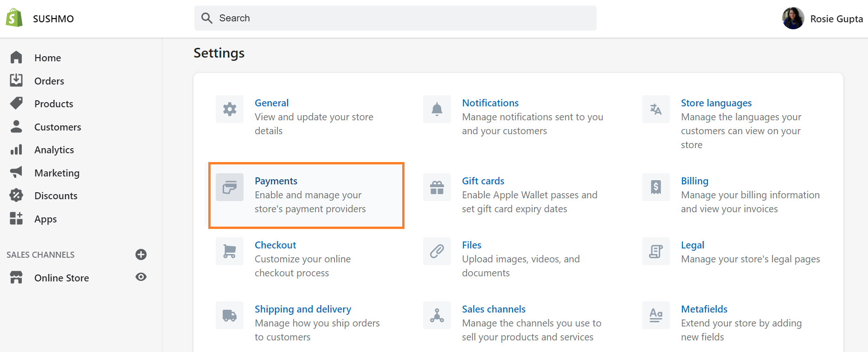
Task: Click the Metafields Aa icon
Action: tap(656, 315)
